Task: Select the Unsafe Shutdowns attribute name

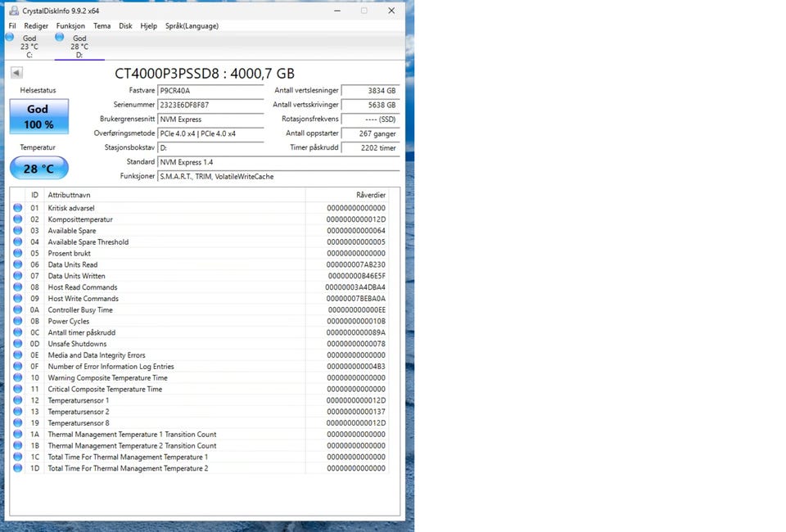Action: point(77,344)
